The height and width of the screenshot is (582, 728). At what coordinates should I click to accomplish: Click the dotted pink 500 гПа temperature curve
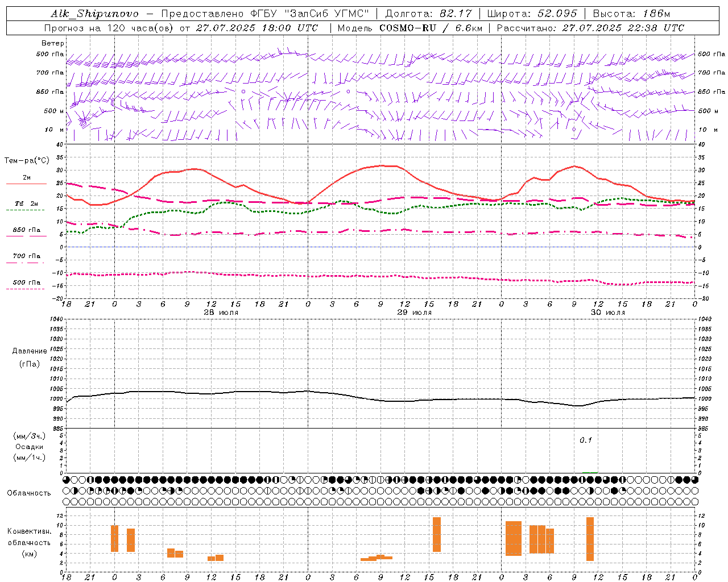(x=381, y=276)
